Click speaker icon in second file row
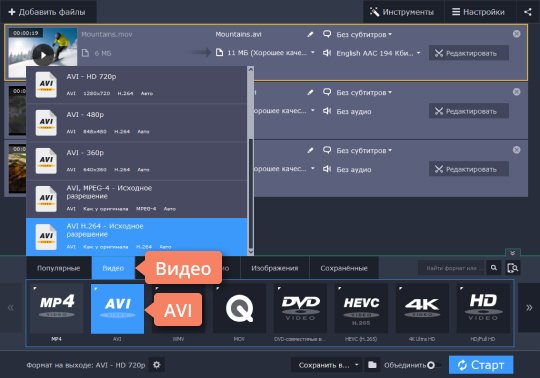 point(327,111)
